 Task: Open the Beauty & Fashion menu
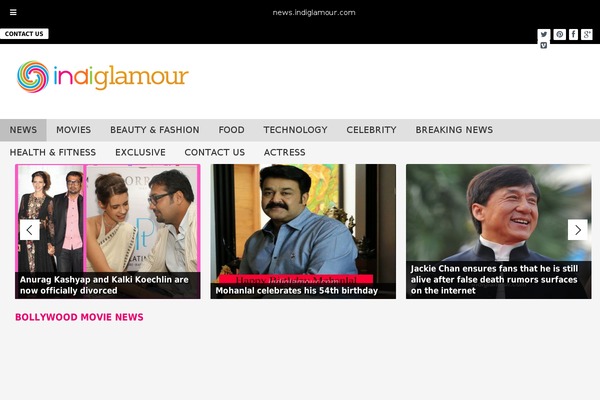(x=155, y=130)
